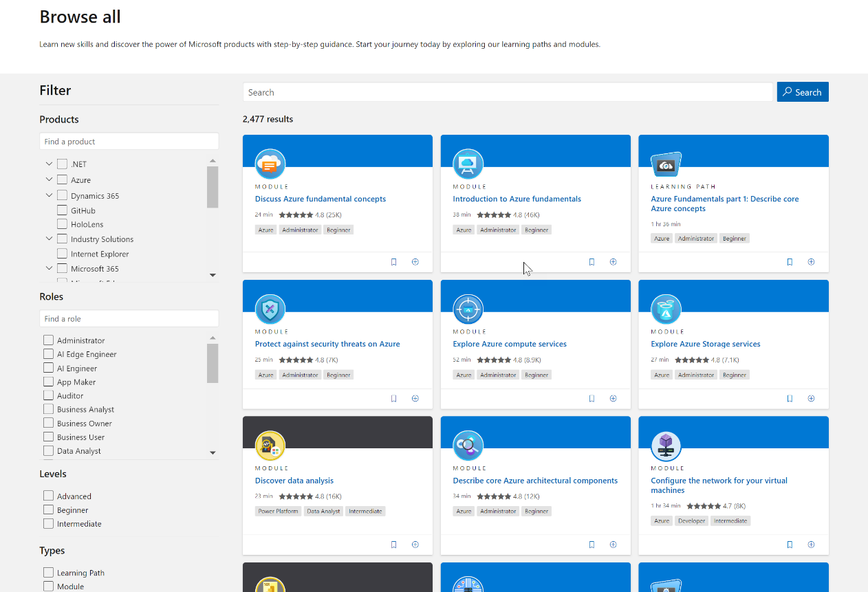The width and height of the screenshot is (868, 592).
Task: Click the Data Analyst tag on Discover data analysis
Action: coord(323,512)
